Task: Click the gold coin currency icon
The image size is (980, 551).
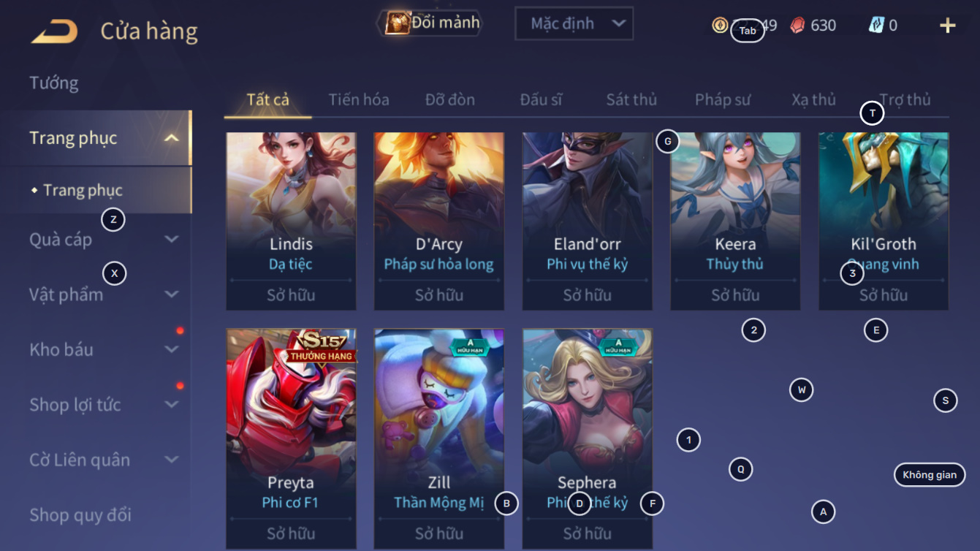Action: pos(720,26)
